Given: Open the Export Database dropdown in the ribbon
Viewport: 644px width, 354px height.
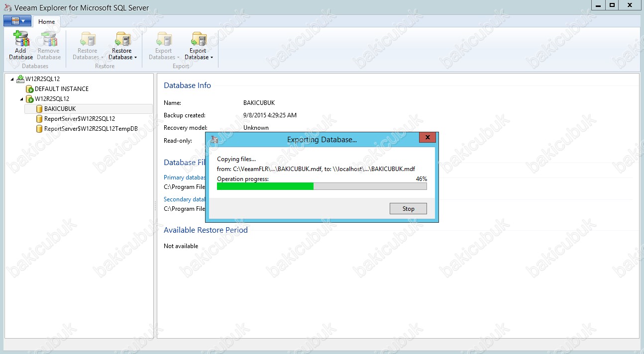Looking at the screenshot, I should pos(199,46).
